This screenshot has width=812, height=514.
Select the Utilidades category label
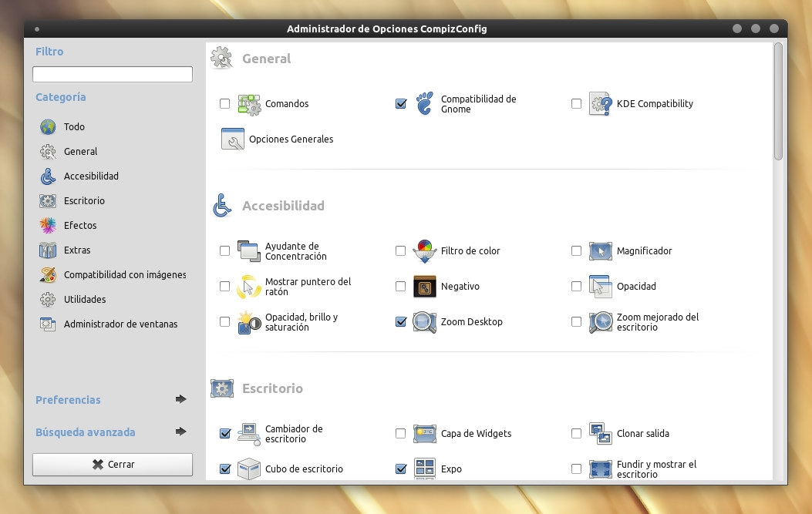(x=84, y=299)
